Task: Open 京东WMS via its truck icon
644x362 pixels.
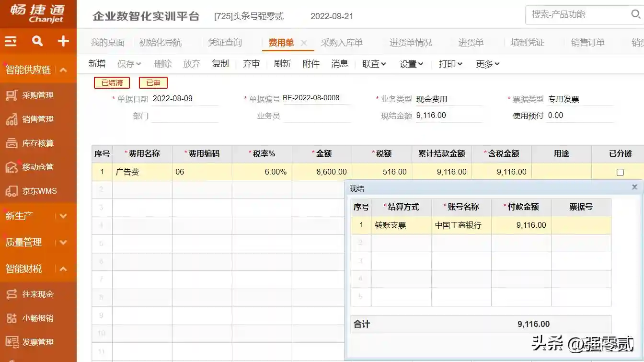Action: tap(11, 191)
